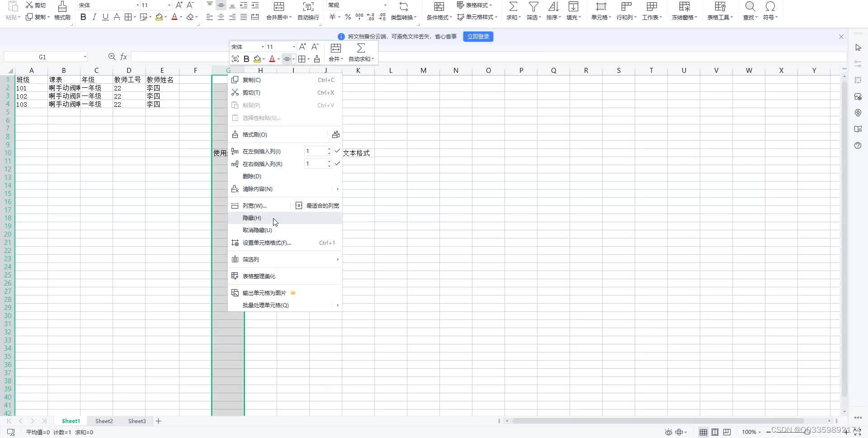Expand Clear Contents (清除内容) submenu
Image resolution: width=868 pixels, height=438 pixels.
285,189
